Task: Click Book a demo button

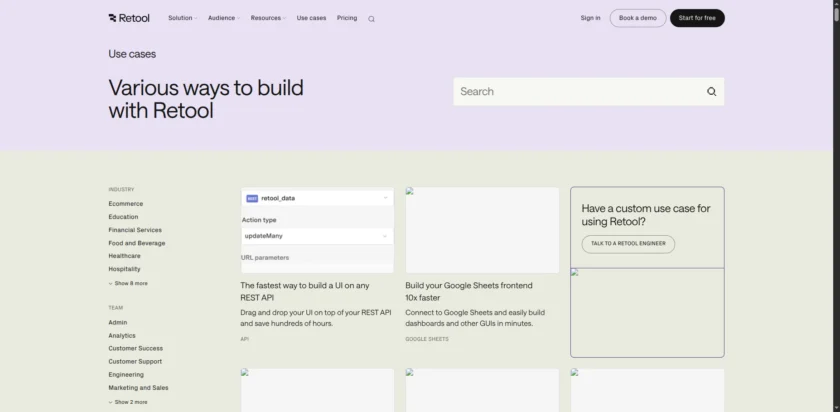Action: [x=638, y=18]
